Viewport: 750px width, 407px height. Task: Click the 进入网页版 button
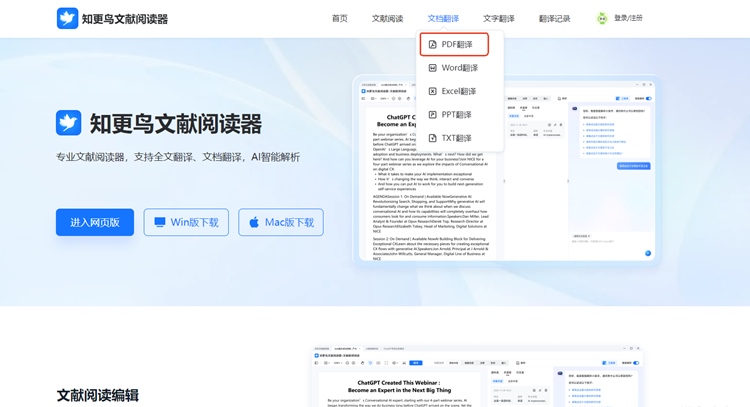pos(95,222)
